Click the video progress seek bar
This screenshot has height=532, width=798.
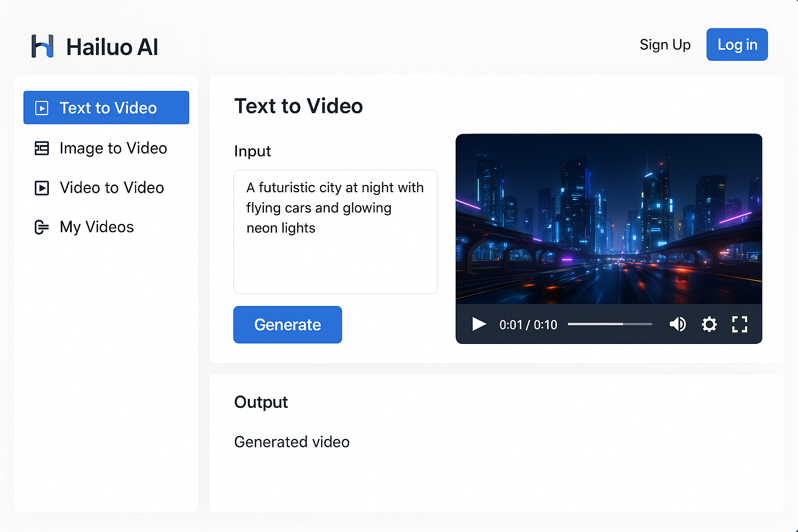click(x=609, y=324)
